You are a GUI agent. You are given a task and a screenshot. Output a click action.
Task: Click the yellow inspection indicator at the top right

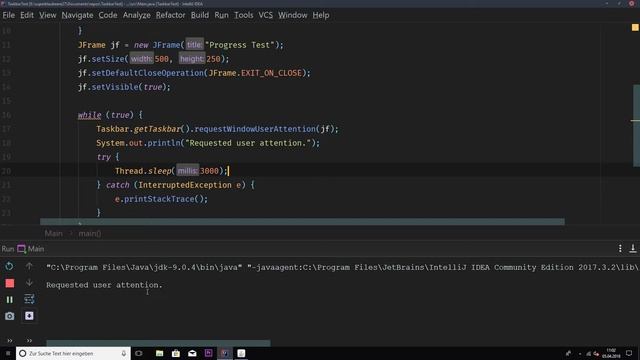(635, 27)
